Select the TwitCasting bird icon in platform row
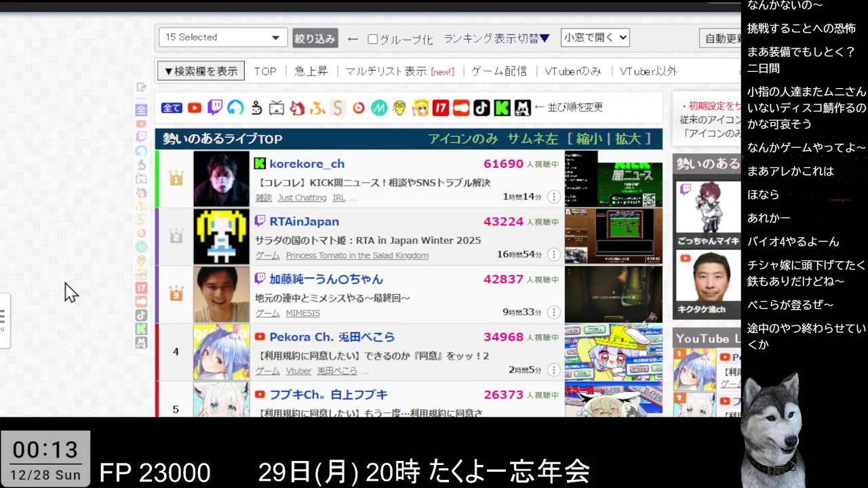 pyautogui.click(x=256, y=108)
